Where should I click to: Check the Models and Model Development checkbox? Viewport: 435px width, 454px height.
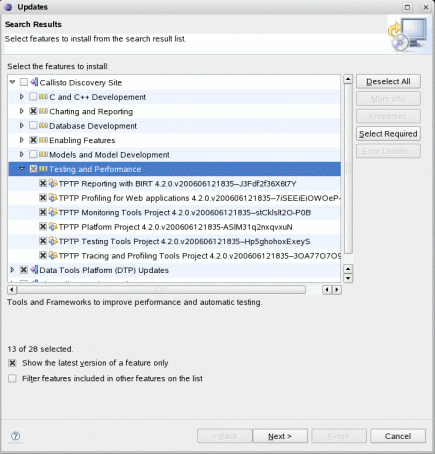(33, 154)
